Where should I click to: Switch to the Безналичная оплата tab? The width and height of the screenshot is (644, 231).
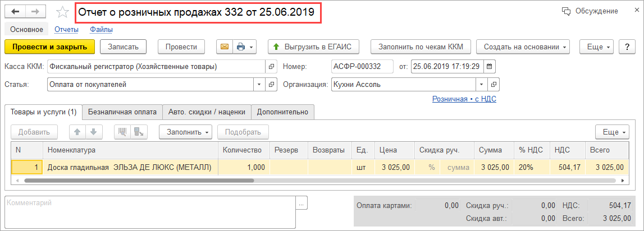[122, 112]
